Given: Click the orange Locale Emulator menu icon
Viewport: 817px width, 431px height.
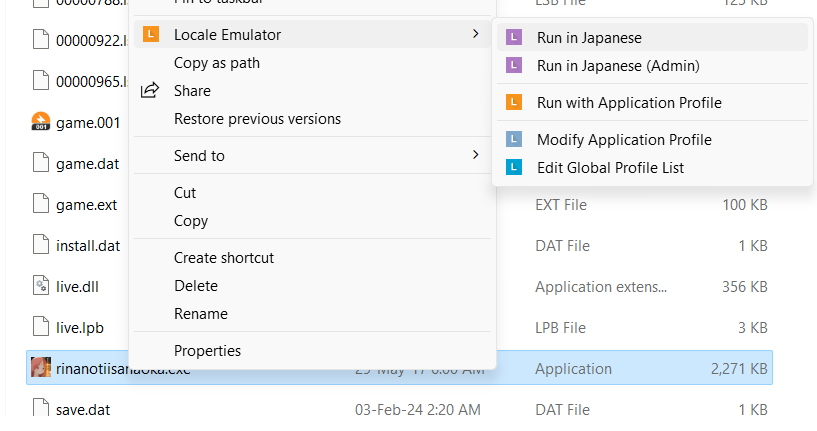Looking at the screenshot, I should click(151, 35).
